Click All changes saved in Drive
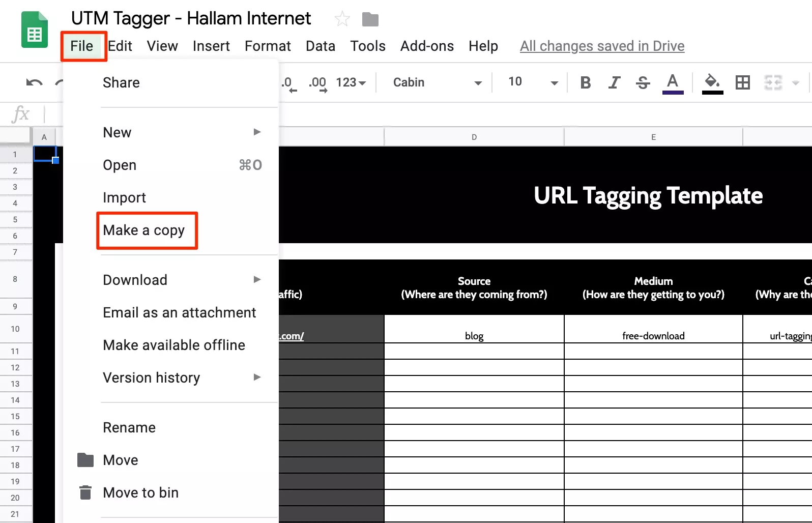812x523 pixels. click(602, 46)
